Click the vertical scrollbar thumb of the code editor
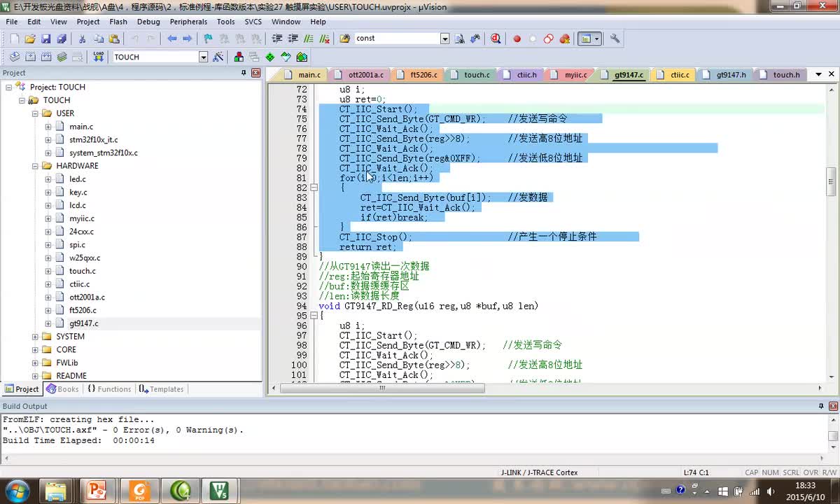The height and width of the screenshot is (504, 840). pos(831,182)
